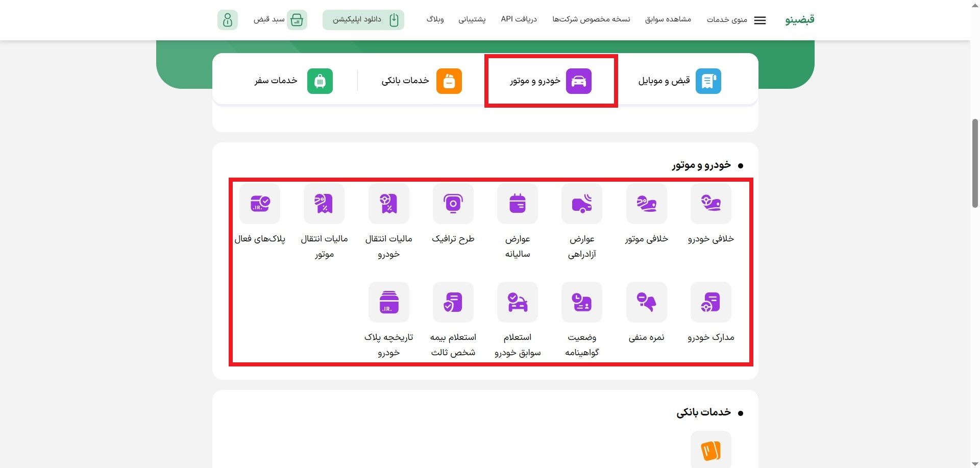Open the خلافی موتور service

646,203
